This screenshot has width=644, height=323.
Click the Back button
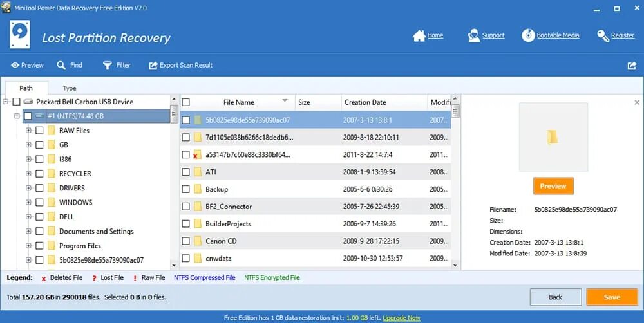pyautogui.click(x=555, y=297)
